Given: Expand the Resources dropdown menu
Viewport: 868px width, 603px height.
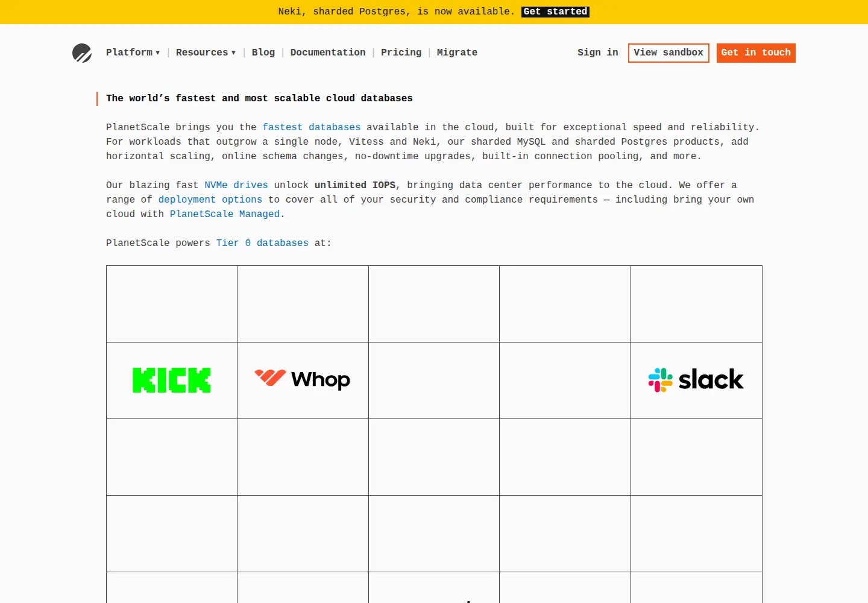Looking at the screenshot, I should click(x=206, y=52).
